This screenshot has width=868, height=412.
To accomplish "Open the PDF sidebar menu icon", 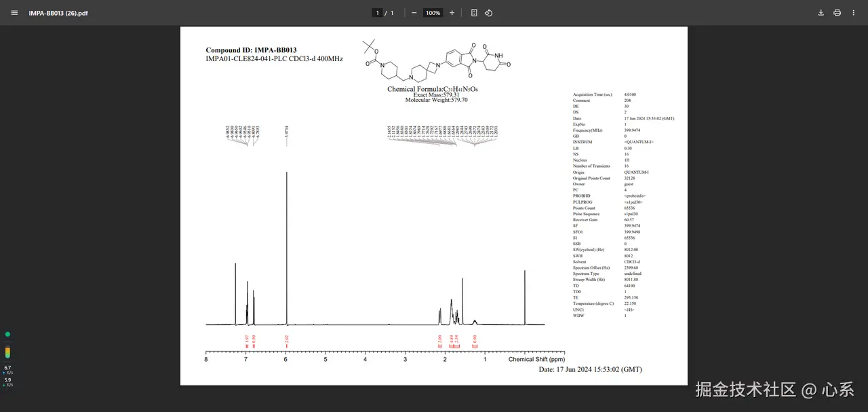I will (x=14, y=13).
